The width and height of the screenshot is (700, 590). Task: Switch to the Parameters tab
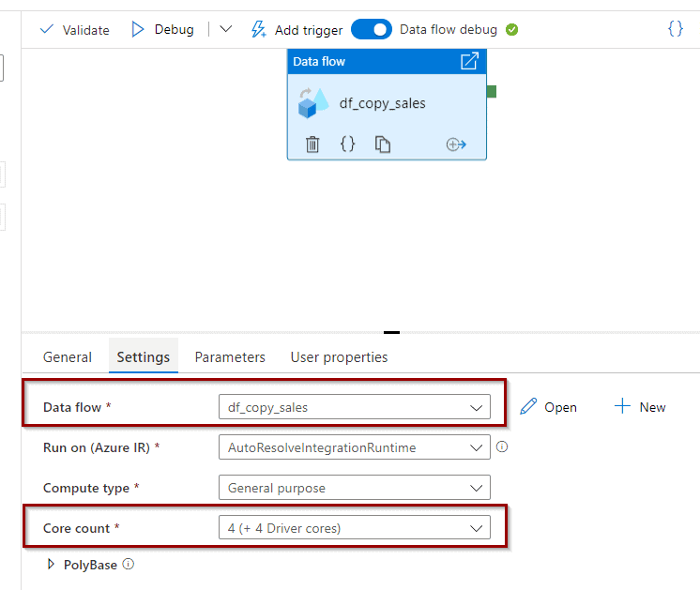coord(230,357)
